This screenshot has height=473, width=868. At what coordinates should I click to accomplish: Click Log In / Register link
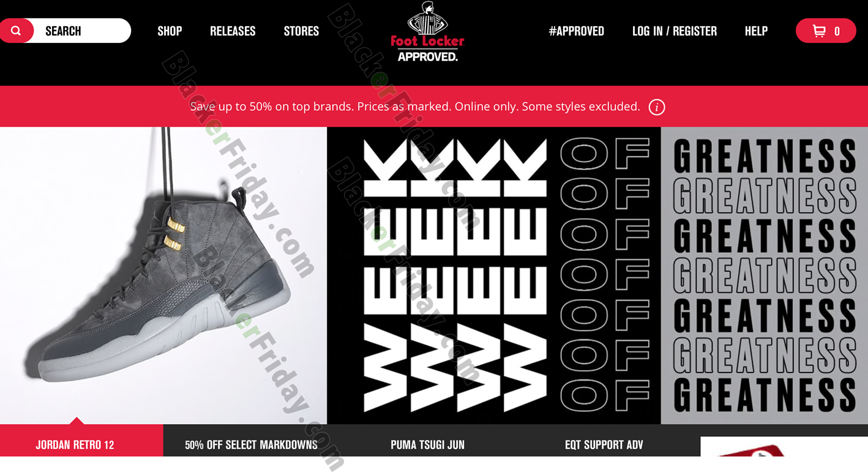click(674, 31)
